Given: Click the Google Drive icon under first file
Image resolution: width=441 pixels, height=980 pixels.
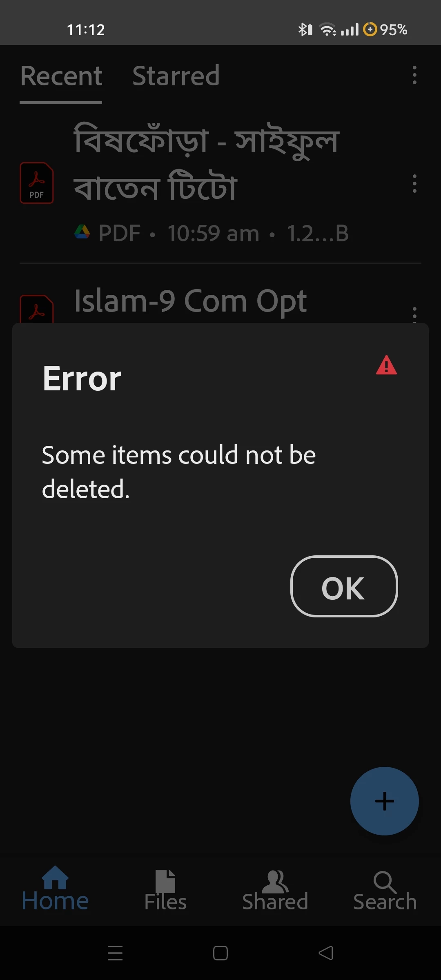Looking at the screenshot, I should 82,232.
